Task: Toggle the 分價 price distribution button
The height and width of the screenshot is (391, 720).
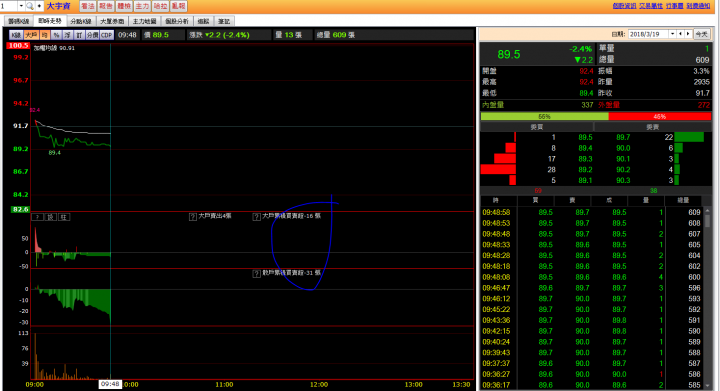Action: point(92,35)
